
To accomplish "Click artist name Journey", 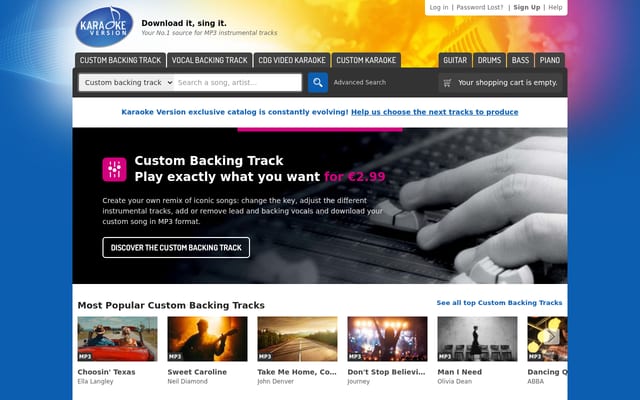I will pyautogui.click(x=358, y=381).
